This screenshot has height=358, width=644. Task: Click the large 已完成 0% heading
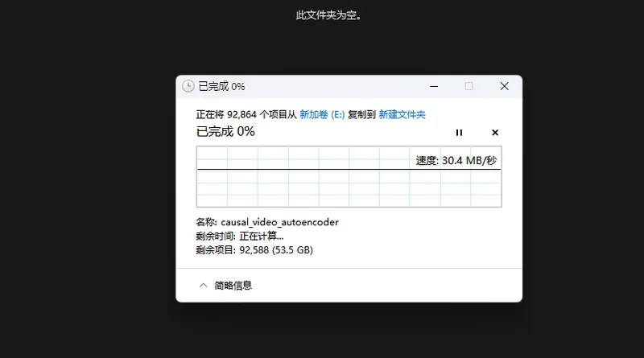225,131
